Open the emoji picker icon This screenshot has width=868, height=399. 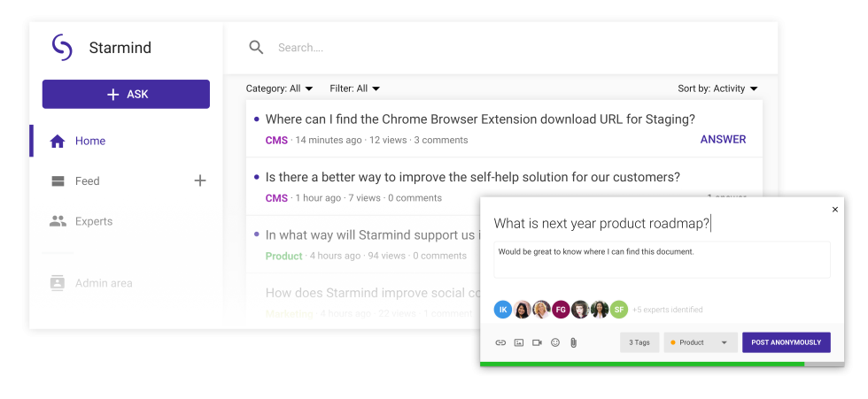[555, 342]
